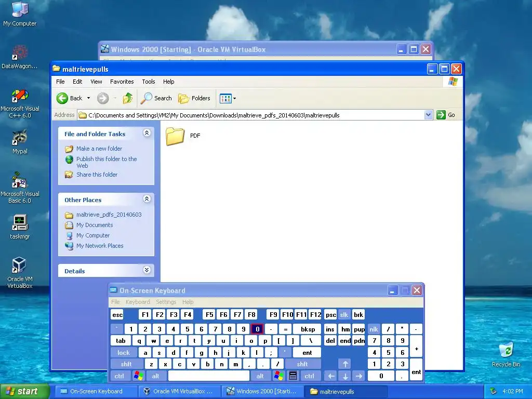Open On-Screen Keyboard's Keyboard menu
The height and width of the screenshot is (399, 532).
pyautogui.click(x=137, y=302)
